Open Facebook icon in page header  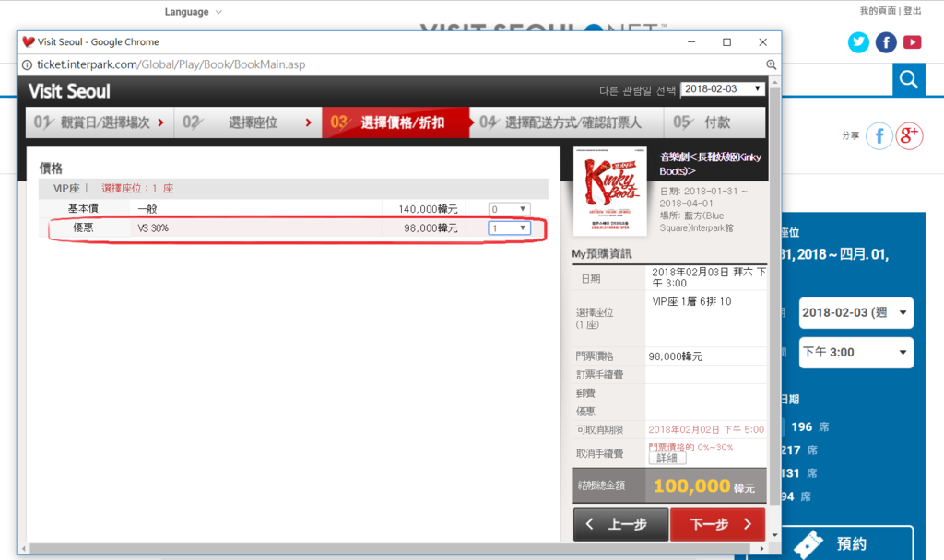tap(886, 42)
